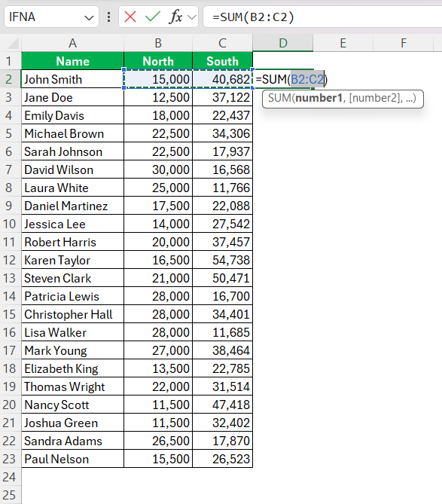
Task: Click into the formula bar text =SUM(B2:C2)
Action: [x=253, y=17]
